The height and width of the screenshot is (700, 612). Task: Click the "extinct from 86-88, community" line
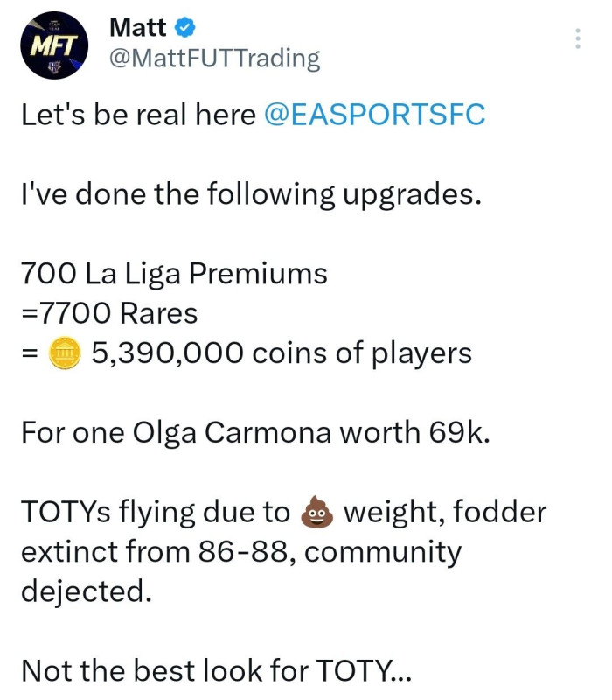pyautogui.click(x=241, y=552)
